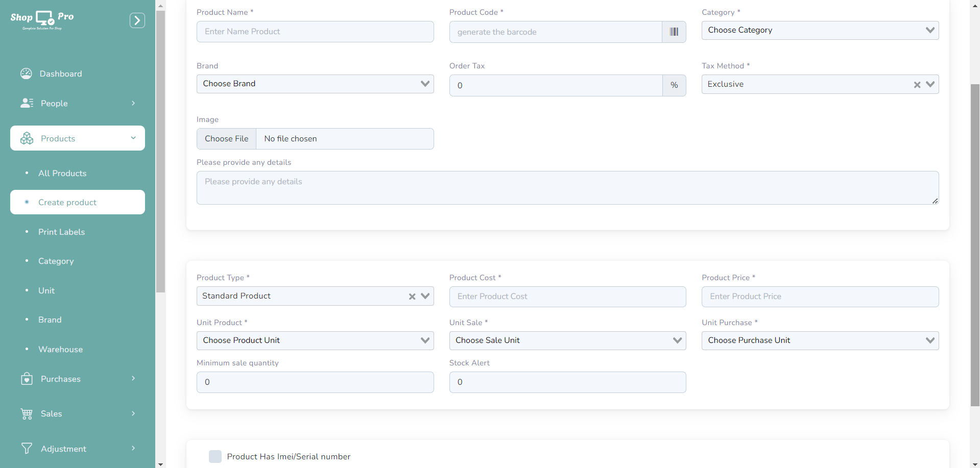Click the Adjustment funnel icon

coord(27,449)
